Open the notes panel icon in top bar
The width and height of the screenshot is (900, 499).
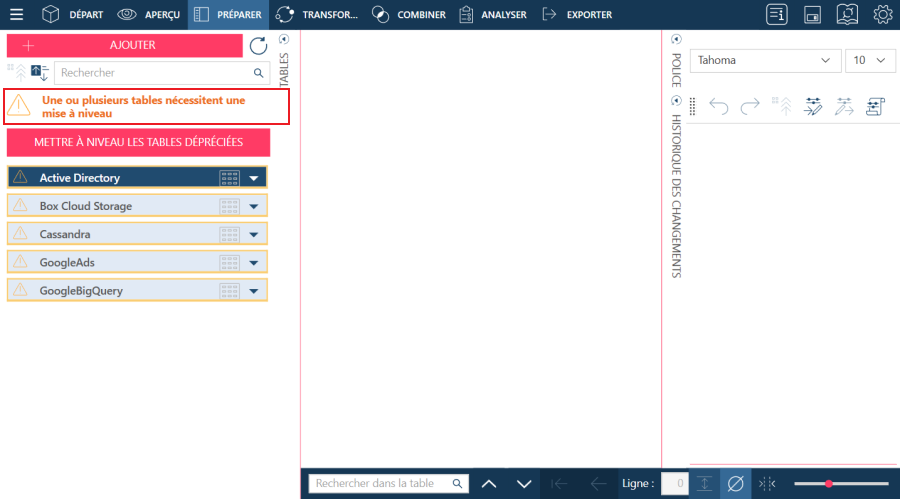coord(777,14)
